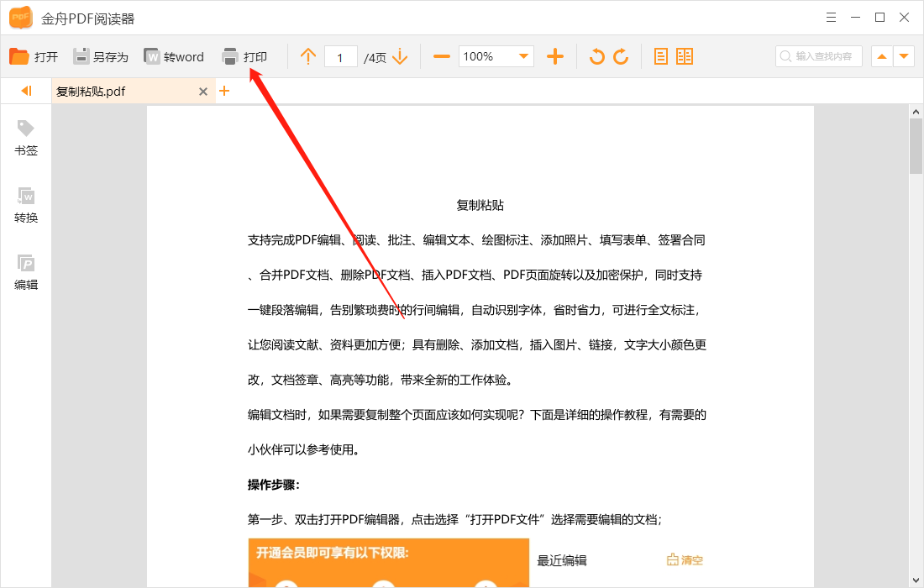Convert the PDF to Word via 转word
The width and height of the screenshot is (924, 588).
175,56
